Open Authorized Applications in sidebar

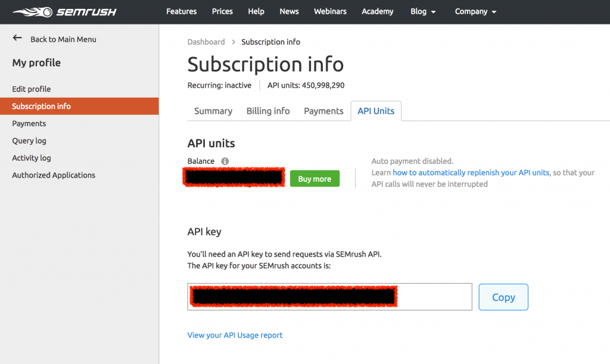(54, 175)
